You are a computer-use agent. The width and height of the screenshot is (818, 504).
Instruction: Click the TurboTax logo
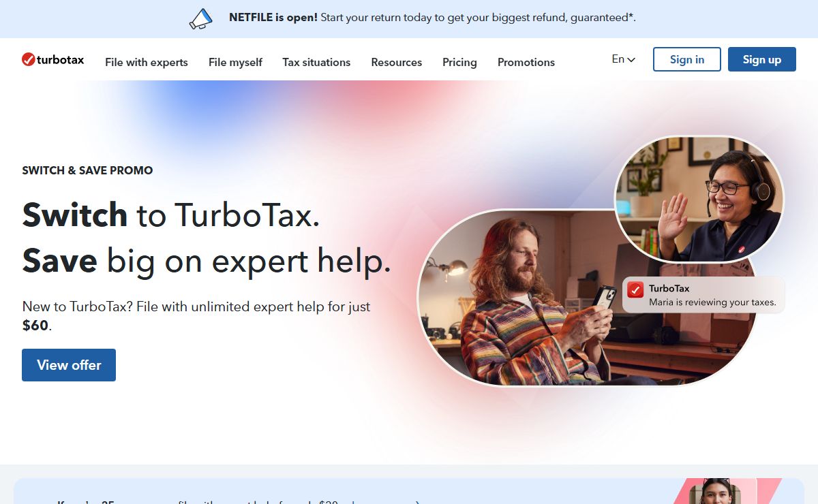click(x=53, y=60)
